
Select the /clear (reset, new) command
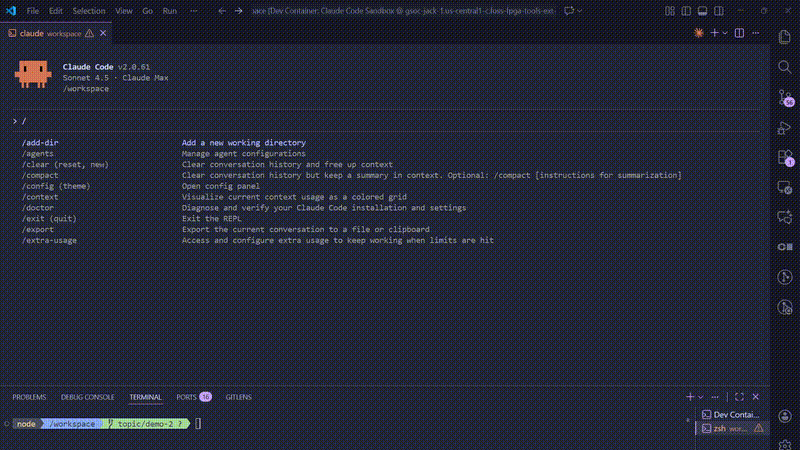click(x=387, y=164)
